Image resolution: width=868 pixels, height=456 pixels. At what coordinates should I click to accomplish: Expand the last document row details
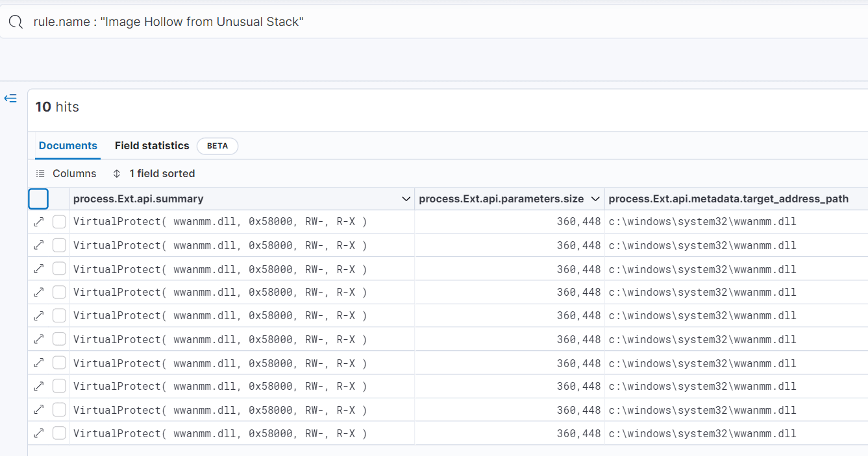point(39,433)
